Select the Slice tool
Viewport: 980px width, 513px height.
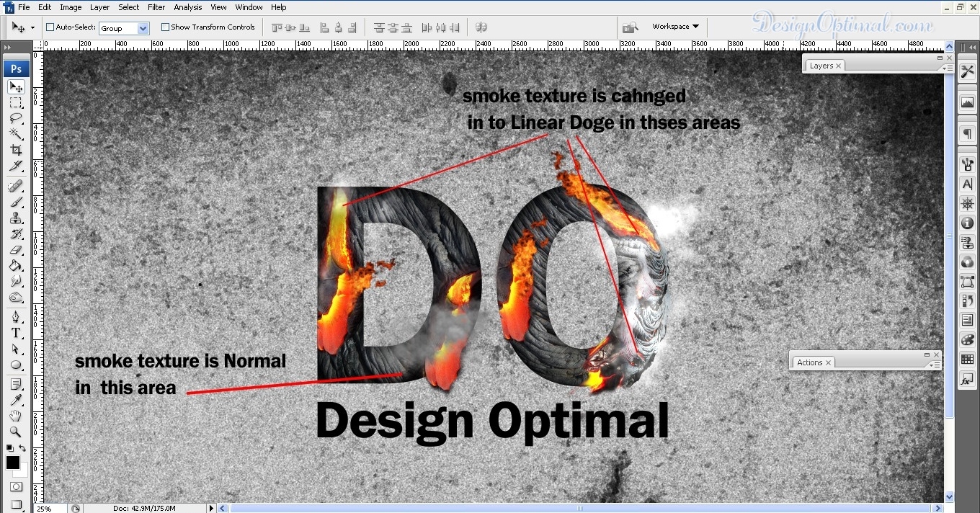tap(16, 166)
